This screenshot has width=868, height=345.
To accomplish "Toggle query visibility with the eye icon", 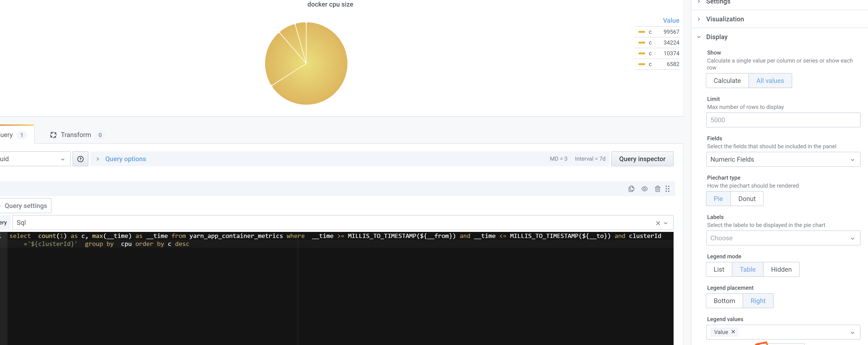I will [644, 189].
